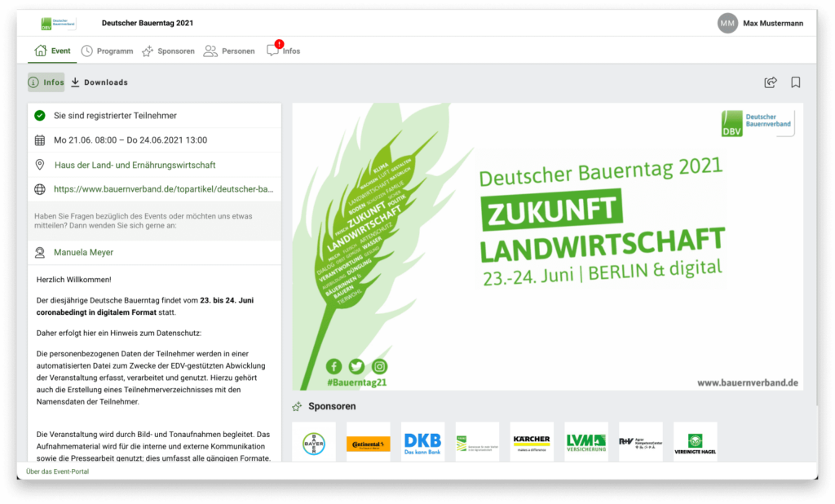Click the green registered-participant checkmark
The width and height of the screenshot is (835, 504).
(38, 116)
